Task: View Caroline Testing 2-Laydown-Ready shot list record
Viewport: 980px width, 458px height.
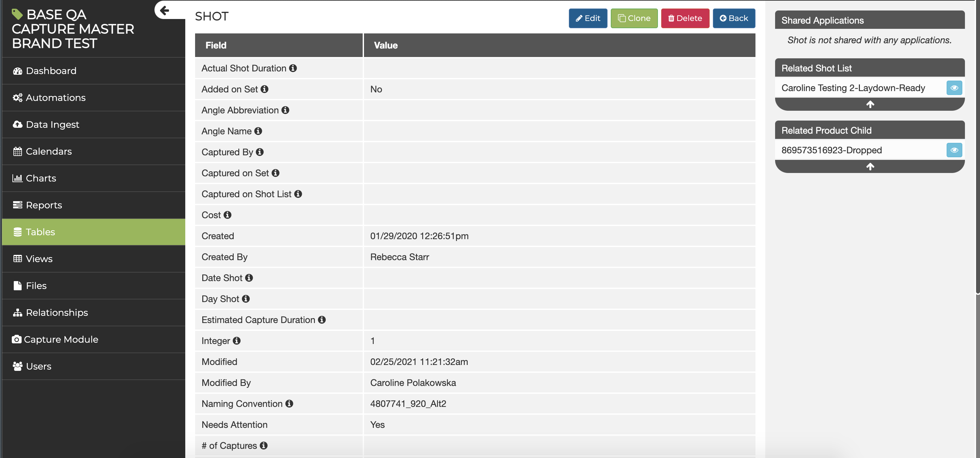Action: coord(954,88)
